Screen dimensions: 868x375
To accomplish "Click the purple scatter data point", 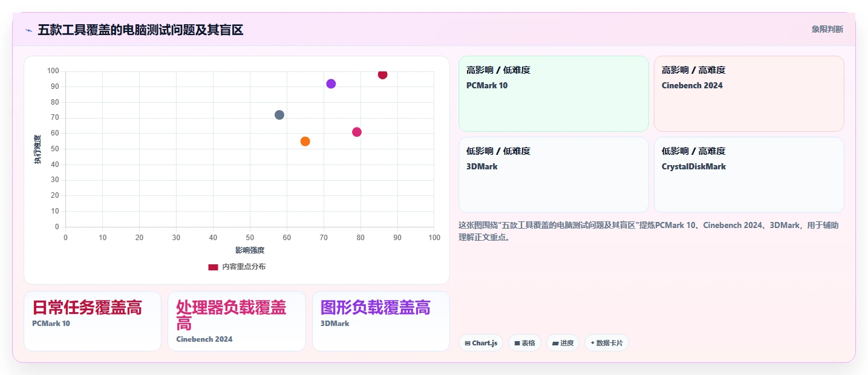I will (x=331, y=84).
